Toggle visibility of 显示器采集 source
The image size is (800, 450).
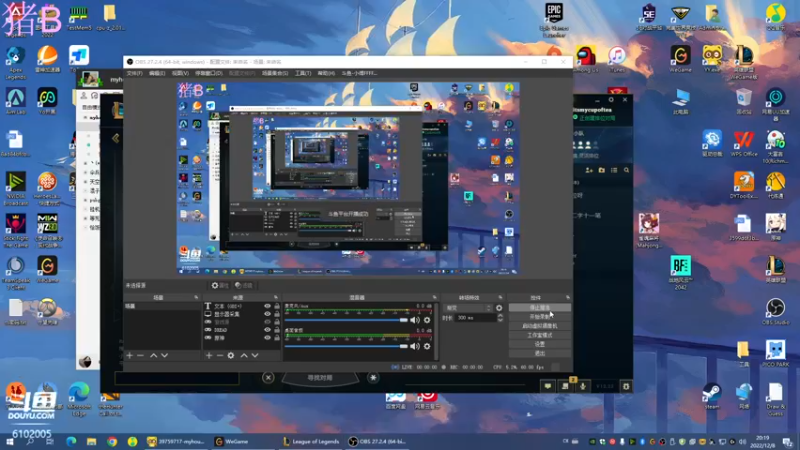(x=267, y=314)
